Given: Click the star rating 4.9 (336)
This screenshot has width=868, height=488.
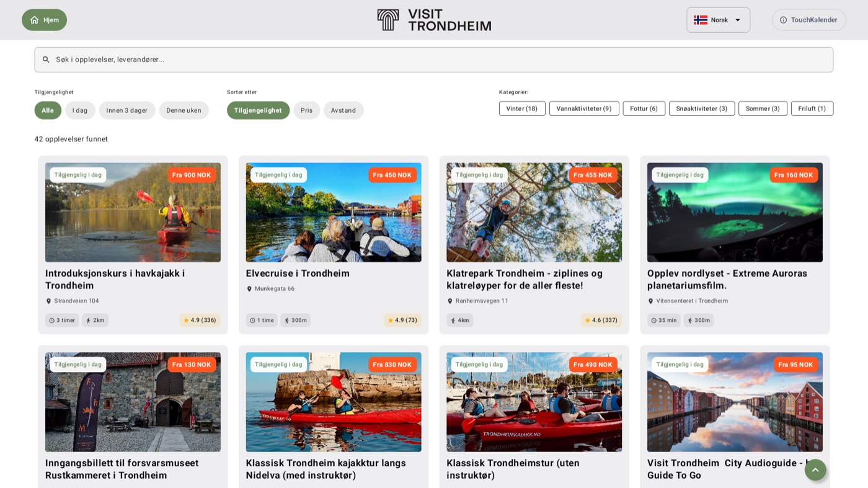Looking at the screenshot, I should click(200, 321).
